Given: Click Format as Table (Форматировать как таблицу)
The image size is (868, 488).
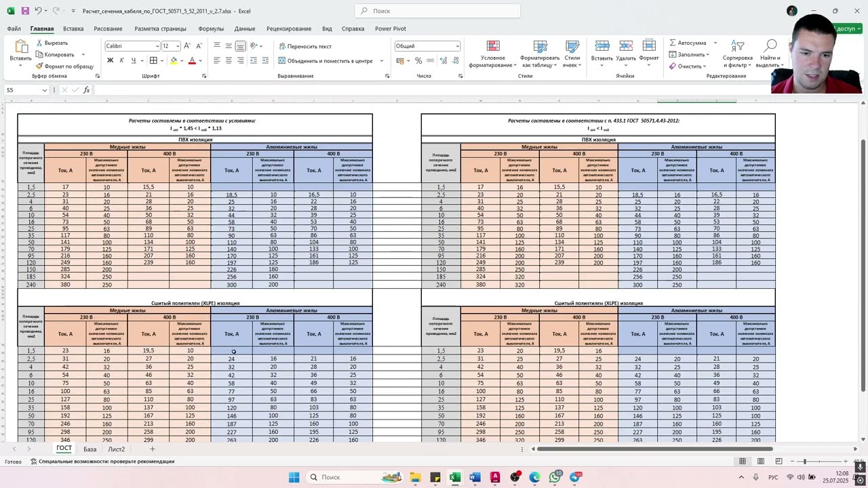Looking at the screenshot, I should [x=540, y=54].
